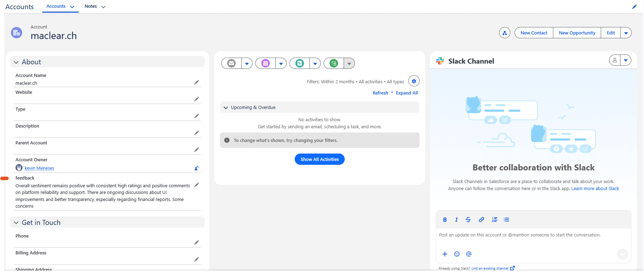Screen dimensions: 644x273
Task: Open the New Event dropdown arrow
Action: (281, 64)
